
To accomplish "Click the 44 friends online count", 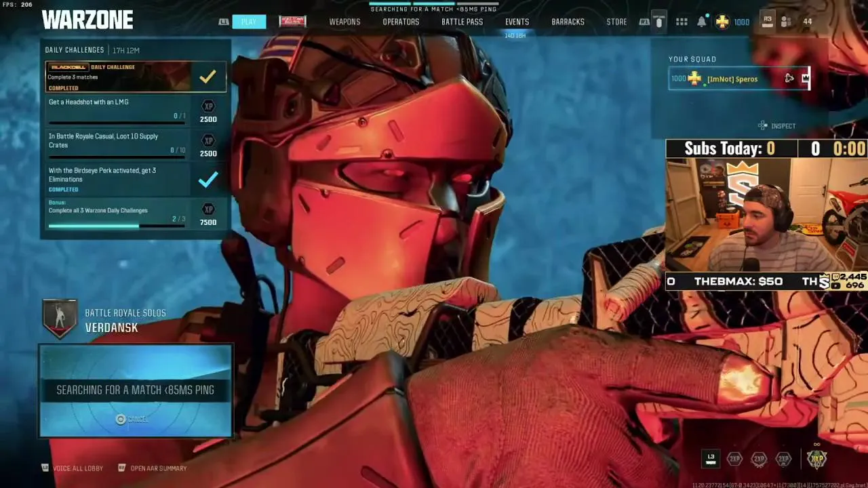I will click(807, 22).
